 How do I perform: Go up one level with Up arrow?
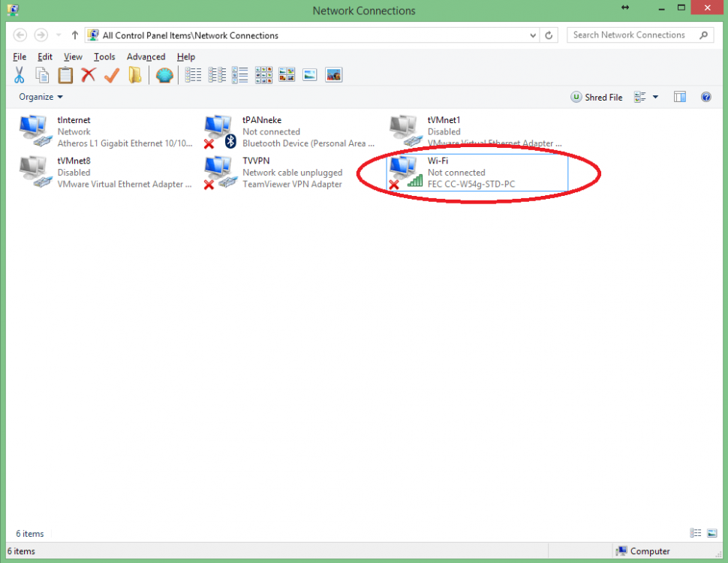tap(75, 35)
